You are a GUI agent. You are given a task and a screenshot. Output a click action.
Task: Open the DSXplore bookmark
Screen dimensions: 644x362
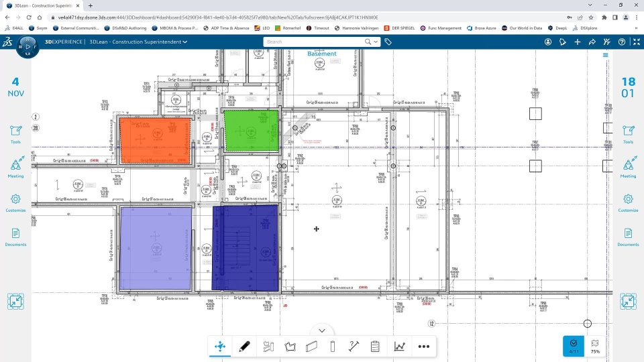(585, 28)
